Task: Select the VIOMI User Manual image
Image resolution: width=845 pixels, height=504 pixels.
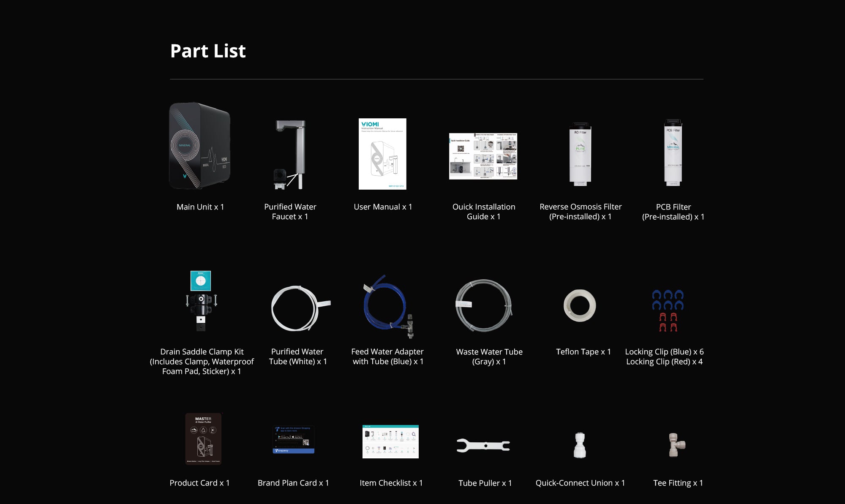Action: click(382, 154)
